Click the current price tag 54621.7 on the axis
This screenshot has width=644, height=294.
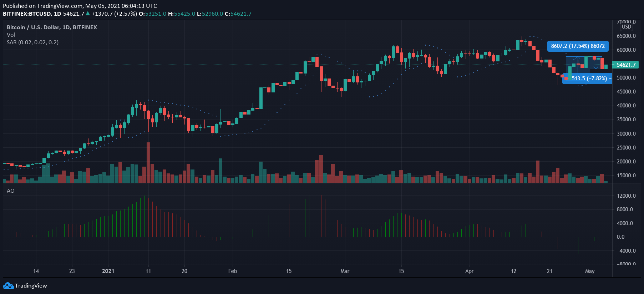coord(626,65)
